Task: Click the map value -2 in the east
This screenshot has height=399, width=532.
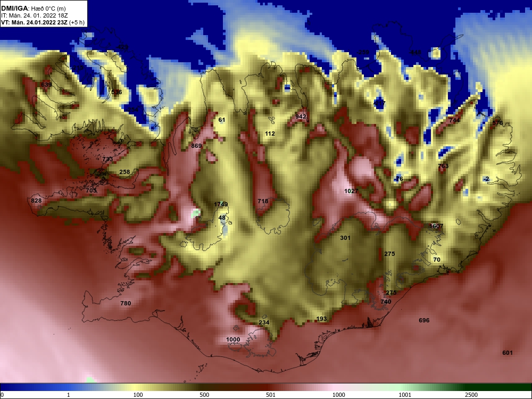Action: click(x=487, y=179)
